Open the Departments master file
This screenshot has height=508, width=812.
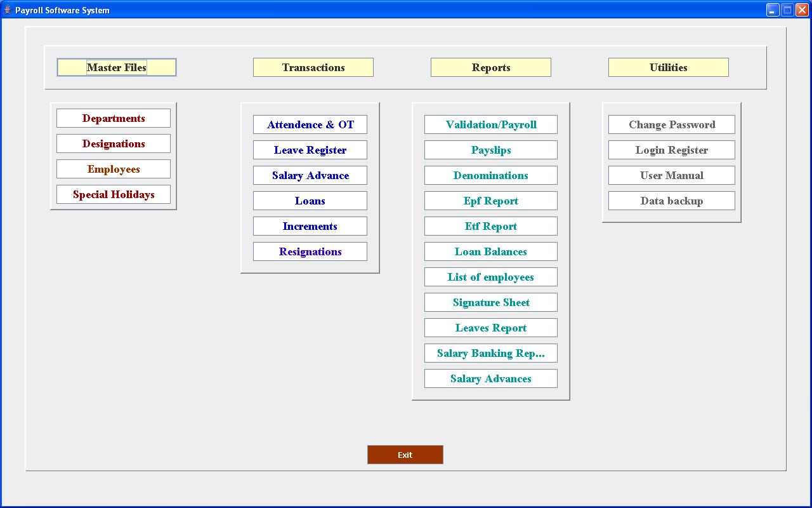point(113,117)
